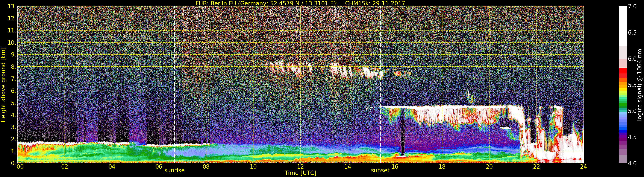Click the '8.' tick on the height axis

click(x=13, y=67)
